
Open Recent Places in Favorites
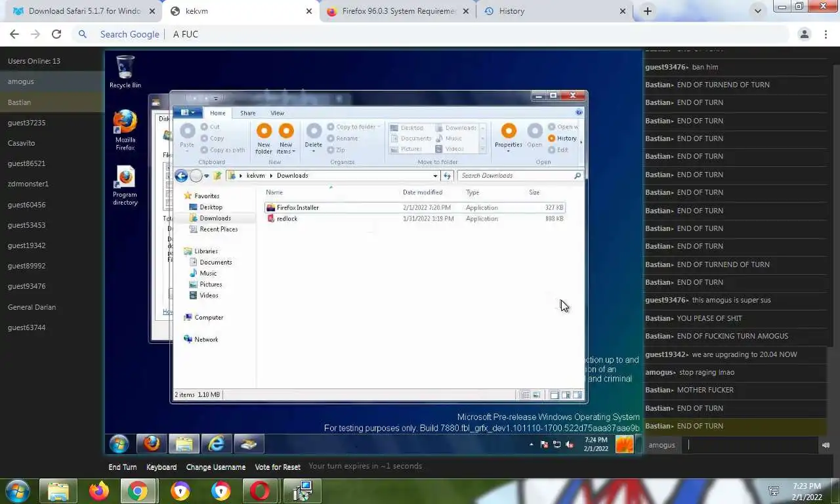pyautogui.click(x=213, y=229)
